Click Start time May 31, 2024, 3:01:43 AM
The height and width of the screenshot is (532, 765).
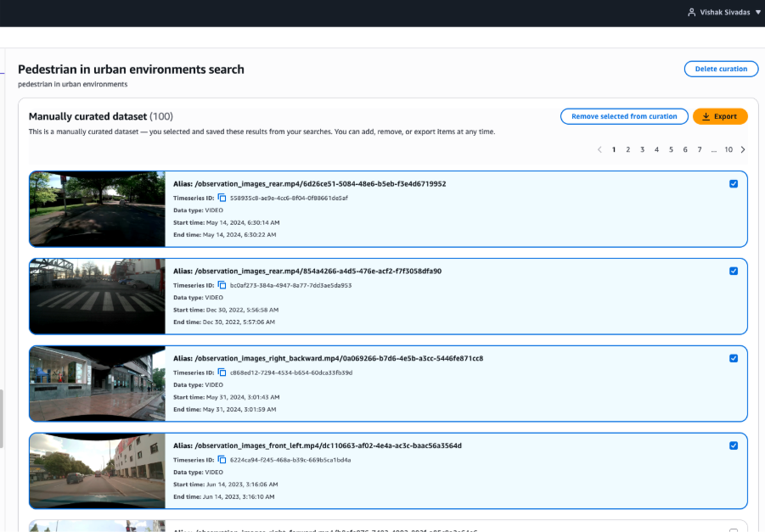tap(227, 397)
